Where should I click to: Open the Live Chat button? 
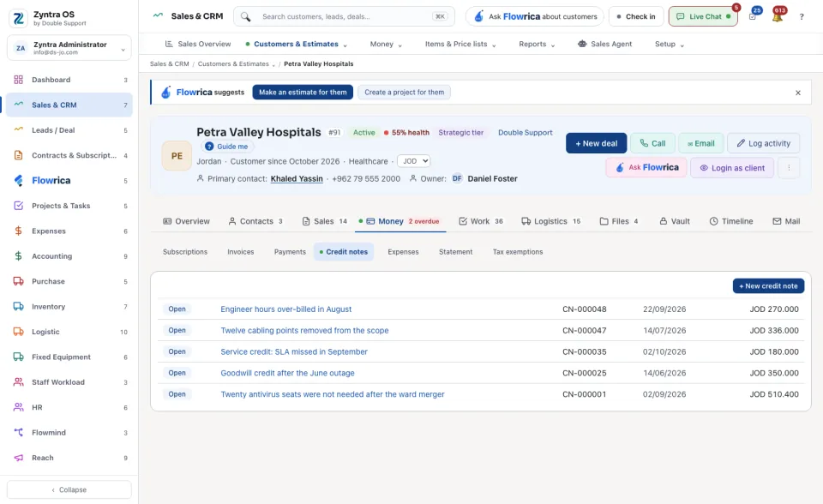(x=703, y=17)
